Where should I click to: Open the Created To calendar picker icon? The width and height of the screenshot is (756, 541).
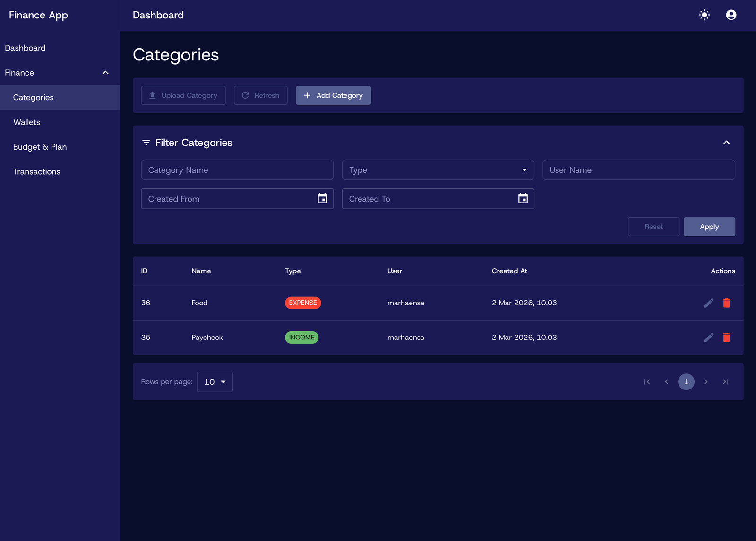tap(523, 199)
